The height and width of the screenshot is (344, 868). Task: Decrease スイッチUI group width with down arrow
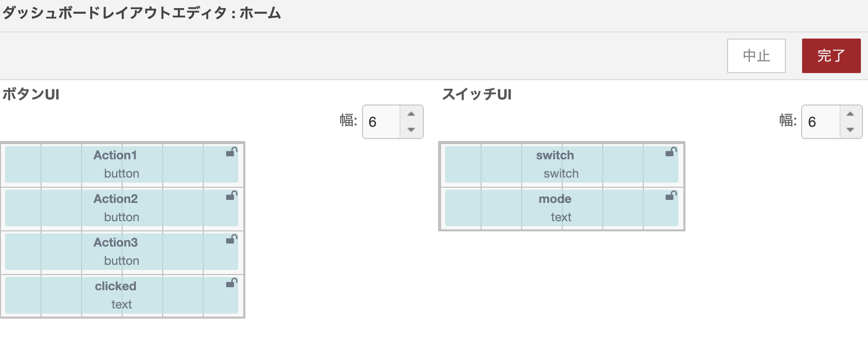[x=850, y=130]
